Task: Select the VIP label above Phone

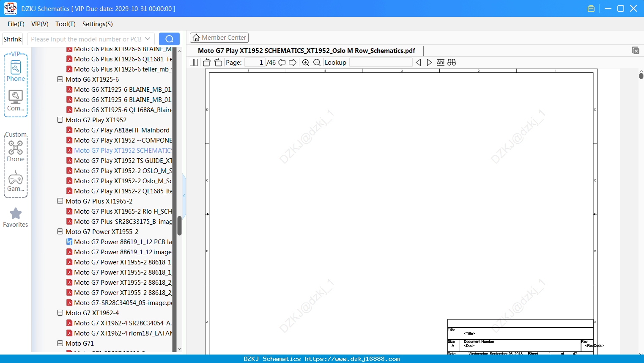Action: [x=16, y=54]
